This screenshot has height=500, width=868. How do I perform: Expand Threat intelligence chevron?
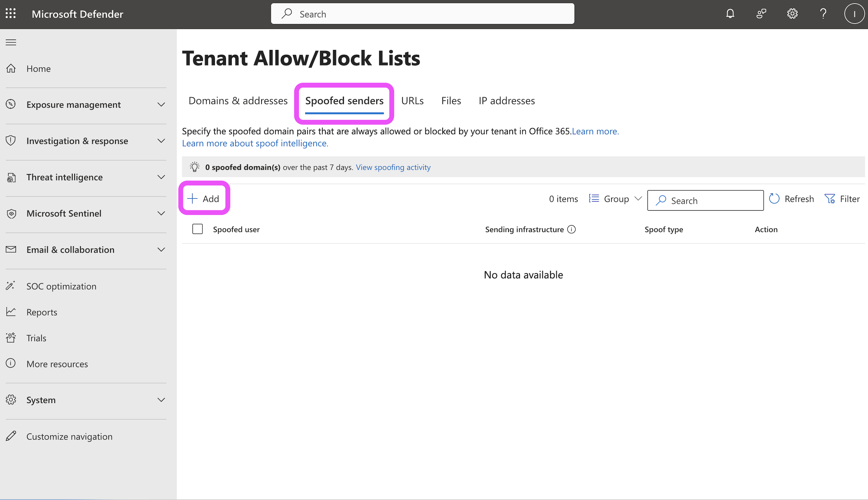tap(161, 177)
